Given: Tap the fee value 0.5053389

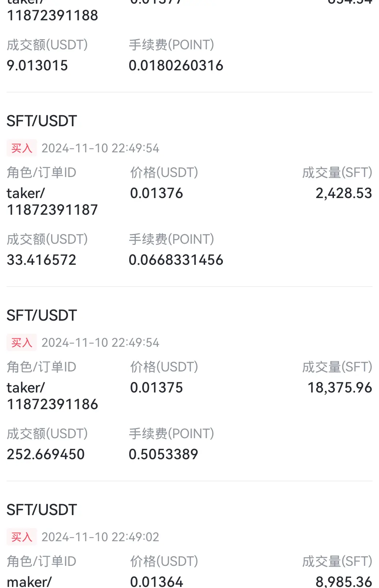Looking at the screenshot, I should [164, 454].
